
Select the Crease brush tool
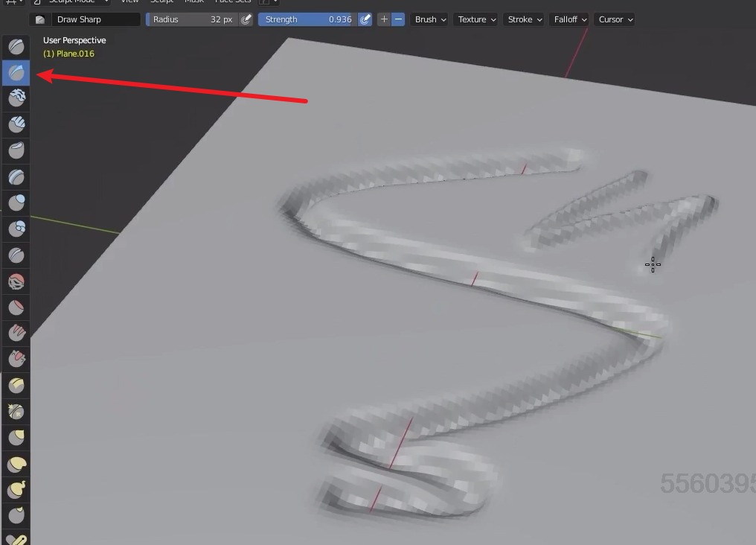tap(16, 255)
